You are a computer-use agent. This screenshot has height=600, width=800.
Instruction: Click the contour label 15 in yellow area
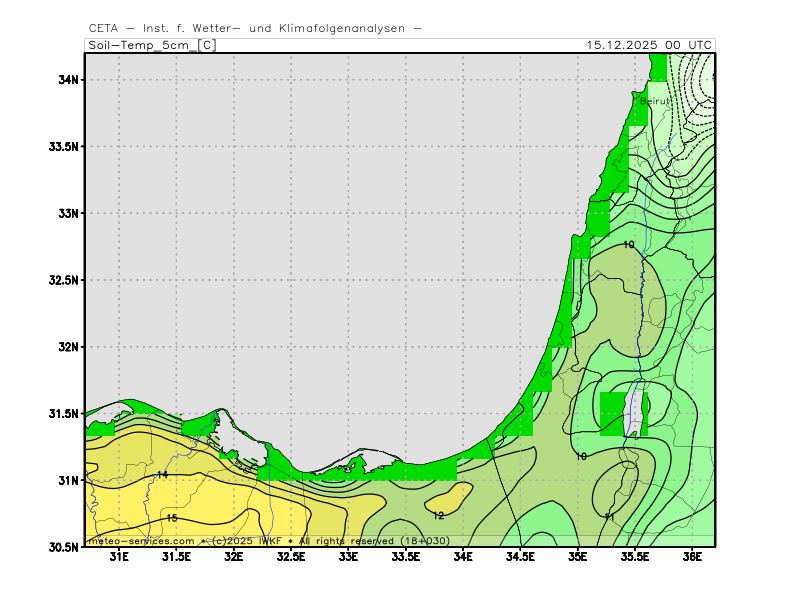tap(172, 518)
